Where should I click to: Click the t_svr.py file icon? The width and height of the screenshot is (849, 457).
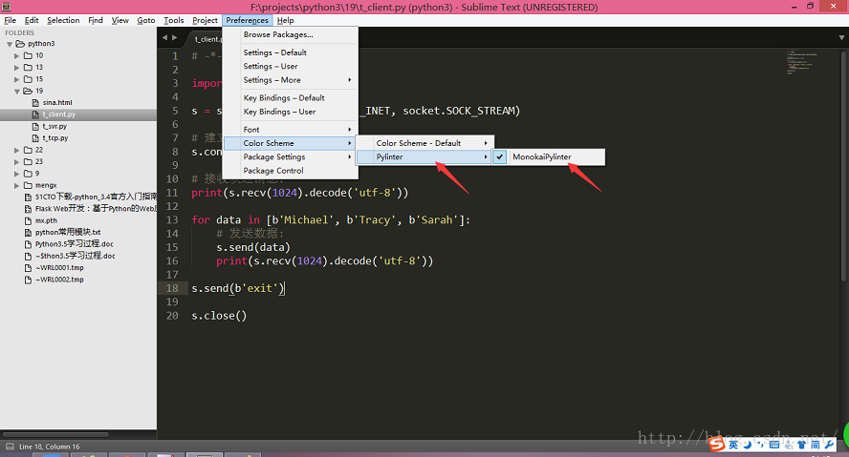coord(36,127)
